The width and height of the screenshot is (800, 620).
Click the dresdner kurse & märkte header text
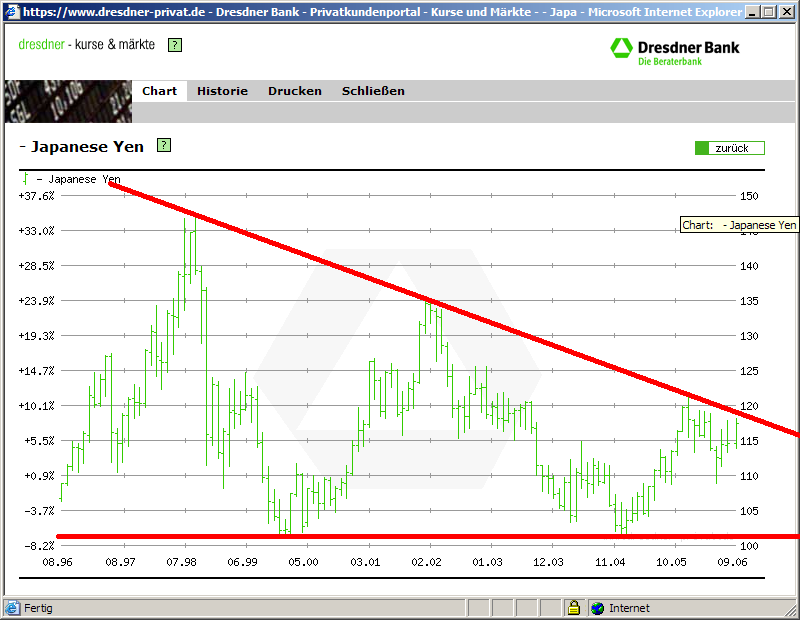click(86, 45)
